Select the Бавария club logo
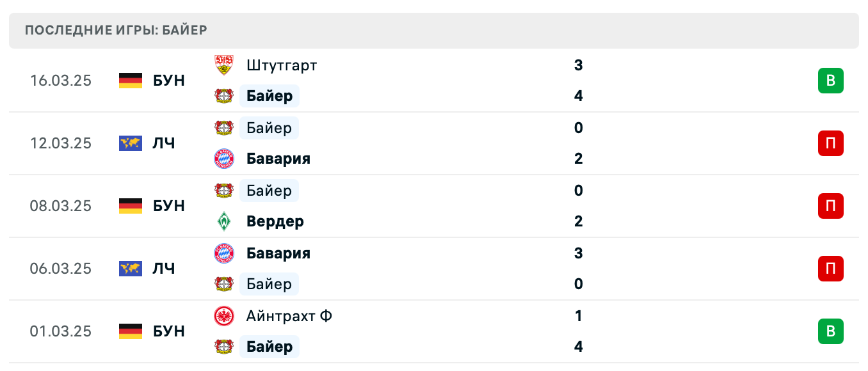 [225, 158]
